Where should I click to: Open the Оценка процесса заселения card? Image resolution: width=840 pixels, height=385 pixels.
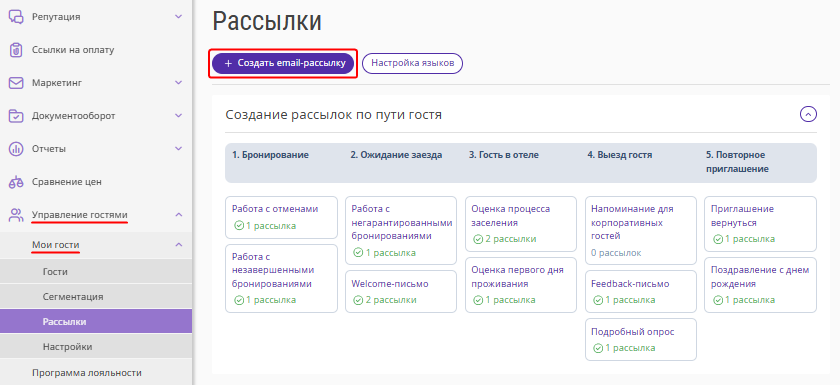(521, 224)
